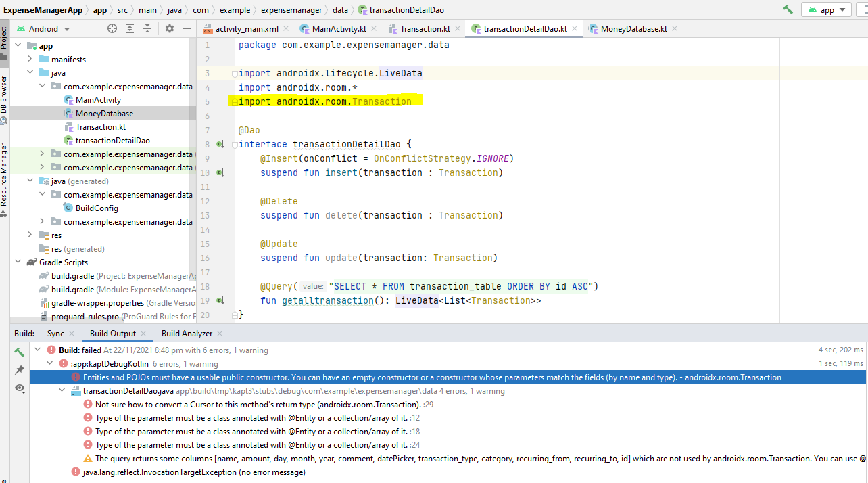Image resolution: width=868 pixels, height=483 pixels.
Task: Click Collapse All icon in Project panel
Action: (x=147, y=28)
